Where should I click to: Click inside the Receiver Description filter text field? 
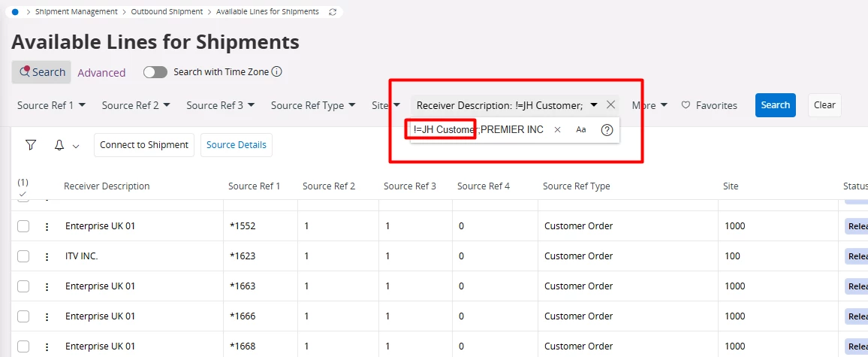click(481, 130)
